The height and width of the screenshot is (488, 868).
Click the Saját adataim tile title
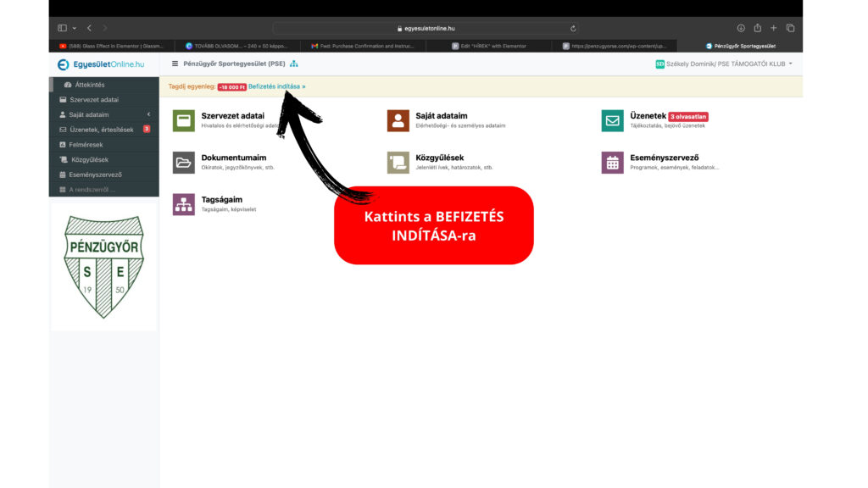441,115
